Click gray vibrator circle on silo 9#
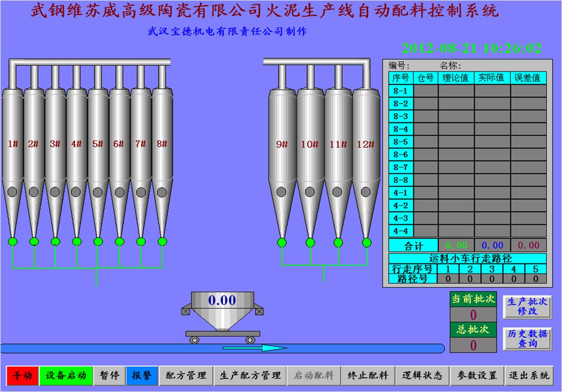 pos(282,192)
